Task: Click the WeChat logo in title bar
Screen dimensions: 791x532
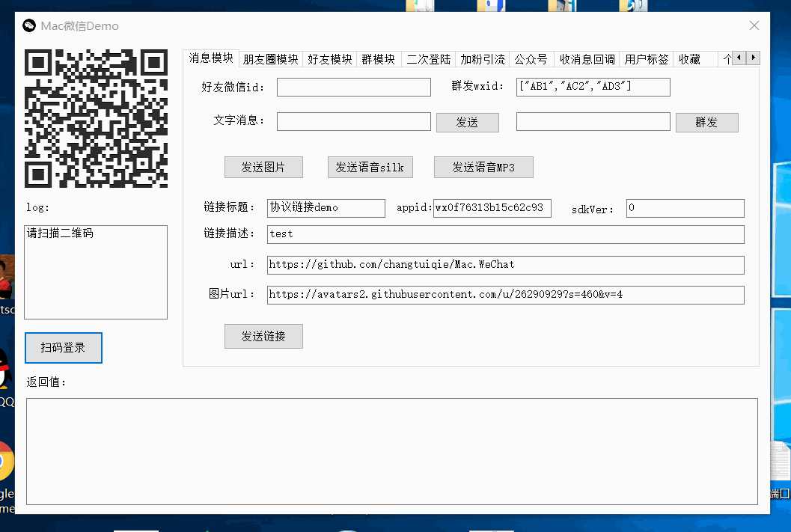Action: pos(29,25)
